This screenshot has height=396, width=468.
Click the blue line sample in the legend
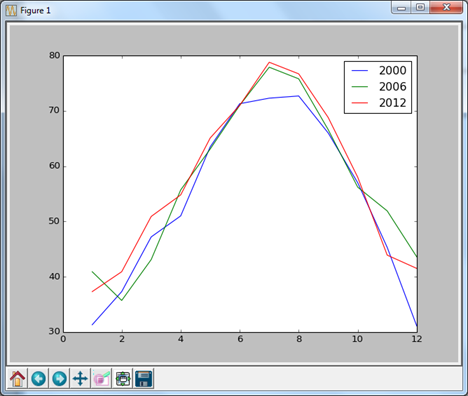click(360, 71)
